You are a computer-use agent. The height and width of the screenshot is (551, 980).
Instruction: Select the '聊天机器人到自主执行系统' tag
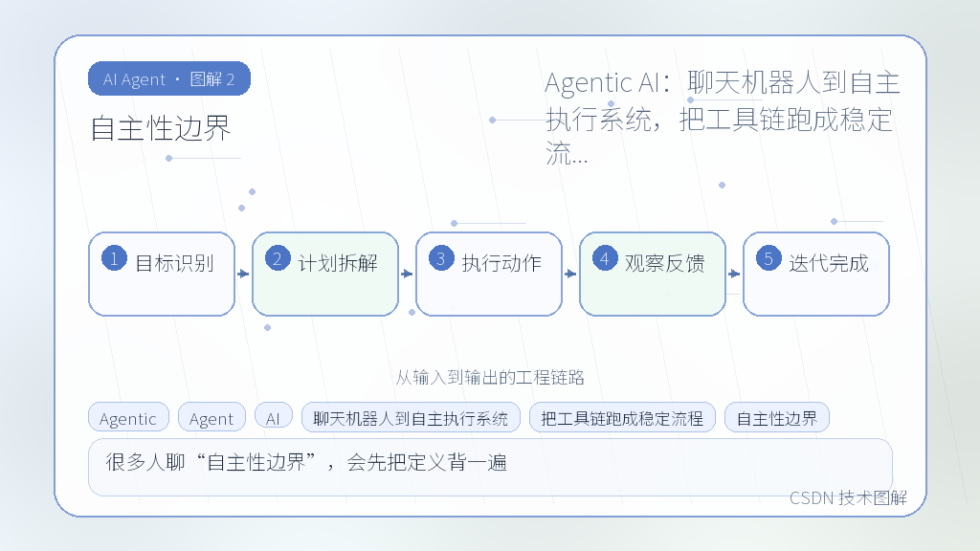[x=411, y=417]
